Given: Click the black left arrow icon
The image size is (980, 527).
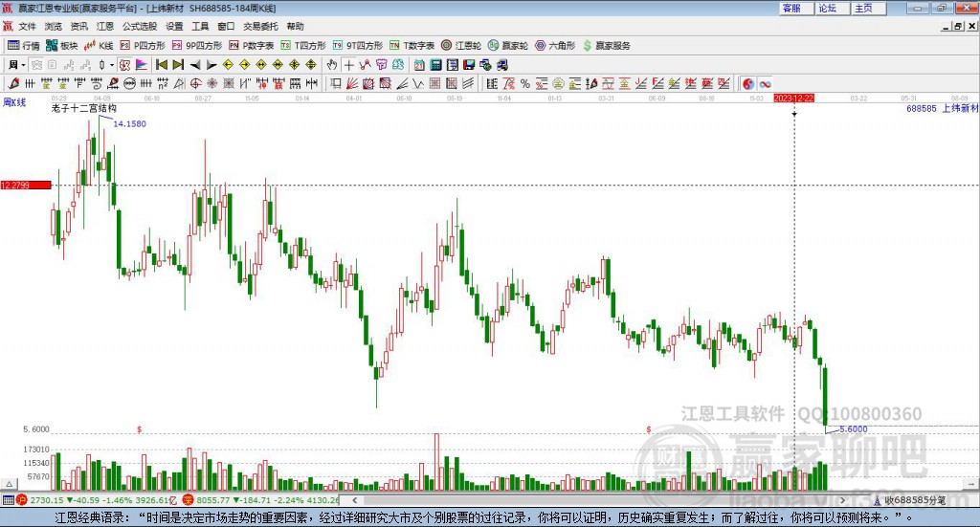Looking at the screenshot, I should click(x=195, y=65).
